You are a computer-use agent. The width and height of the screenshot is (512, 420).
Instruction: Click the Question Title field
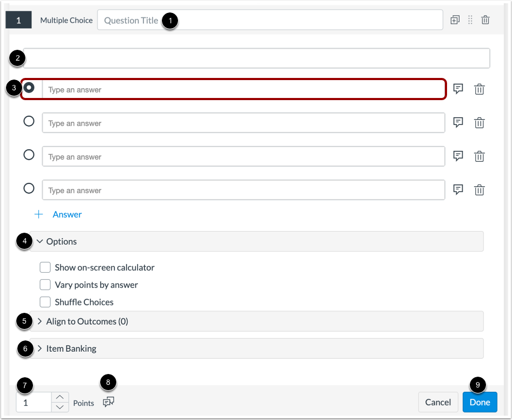(x=270, y=20)
